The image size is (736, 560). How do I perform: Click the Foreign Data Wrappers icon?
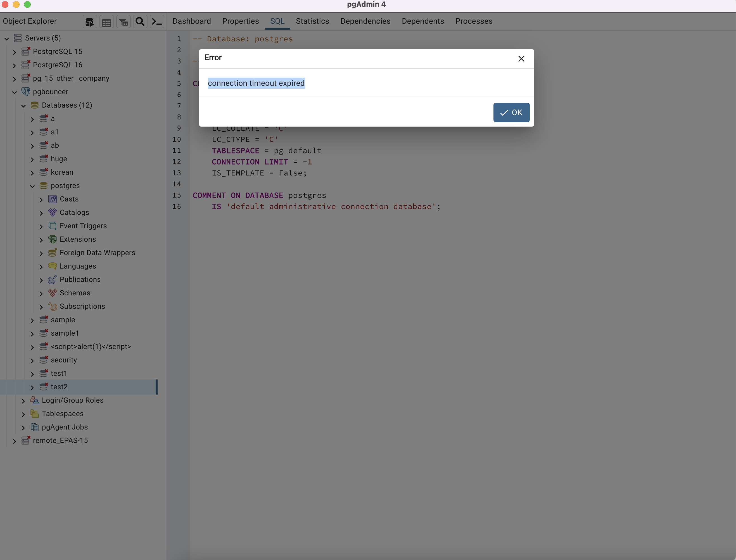[52, 252]
